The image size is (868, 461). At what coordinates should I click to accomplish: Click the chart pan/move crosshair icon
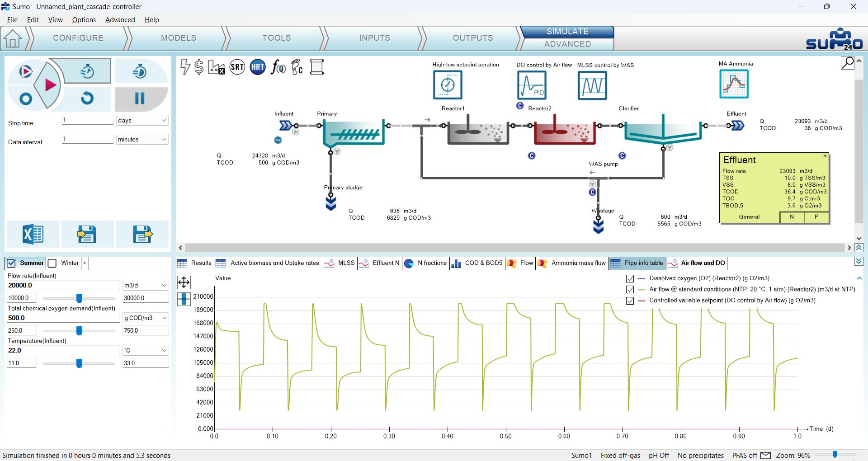point(184,282)
